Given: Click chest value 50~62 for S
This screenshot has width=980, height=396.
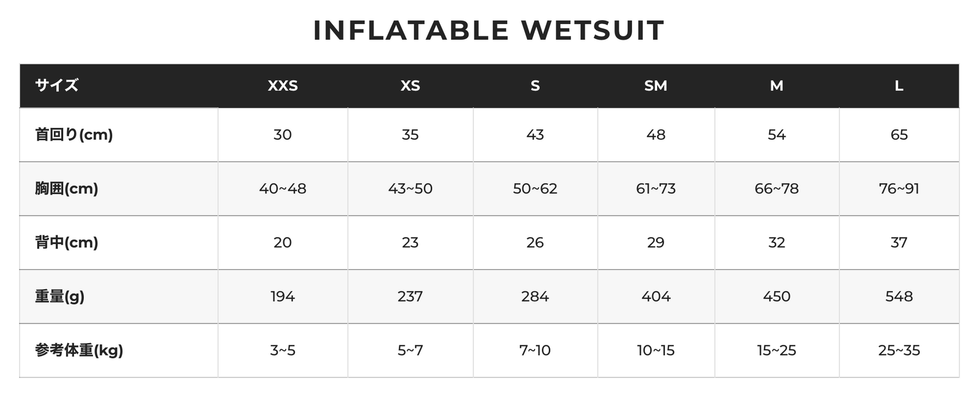Looking at the screenshot, I should point(535,188).
